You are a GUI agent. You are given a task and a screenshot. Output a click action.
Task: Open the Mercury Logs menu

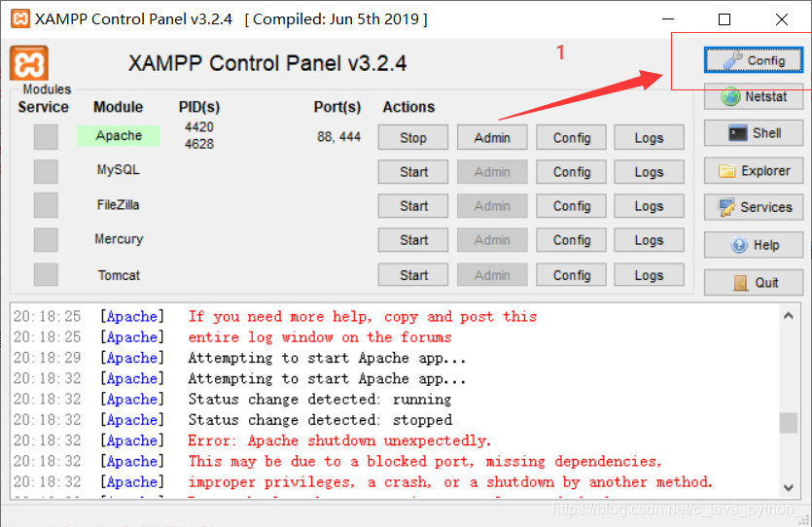(x=650, y=240)
